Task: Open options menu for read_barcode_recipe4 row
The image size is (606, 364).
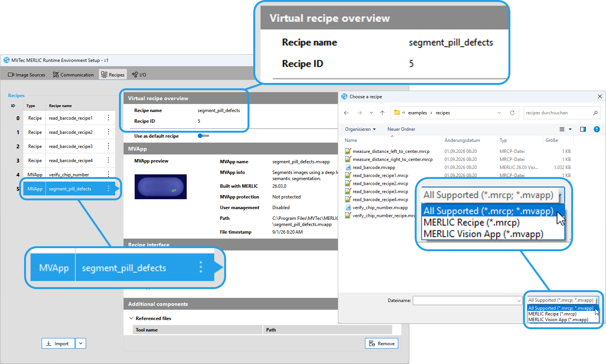Action: tap(108, 160)
